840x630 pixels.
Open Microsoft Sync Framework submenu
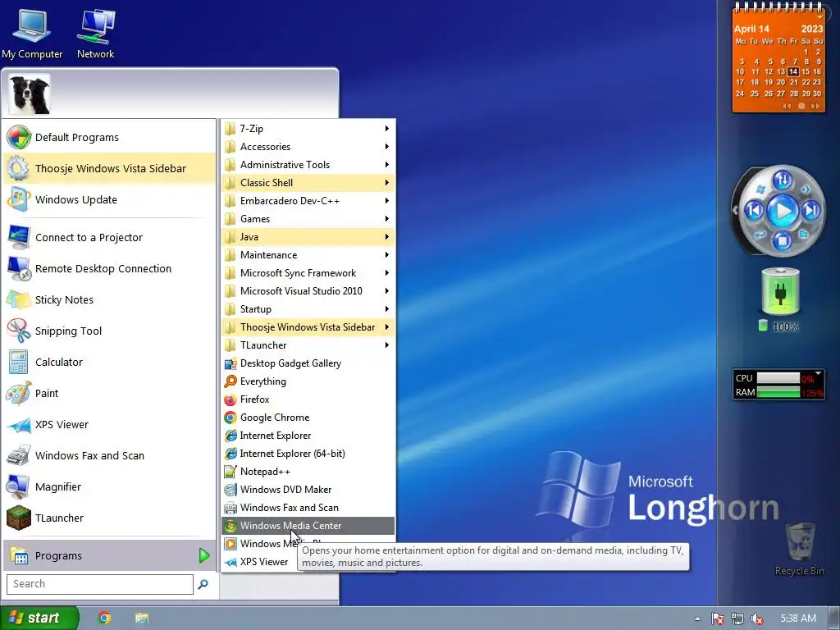click(x=308, y=272)
